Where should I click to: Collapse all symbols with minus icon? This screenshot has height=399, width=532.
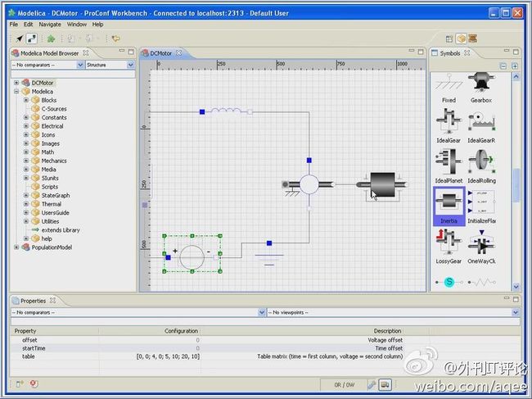pos(503,66)
